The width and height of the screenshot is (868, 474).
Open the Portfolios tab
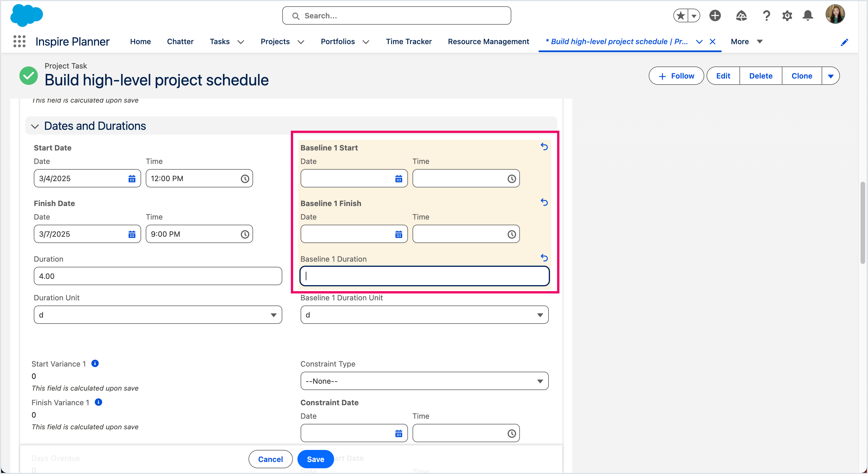338,42
